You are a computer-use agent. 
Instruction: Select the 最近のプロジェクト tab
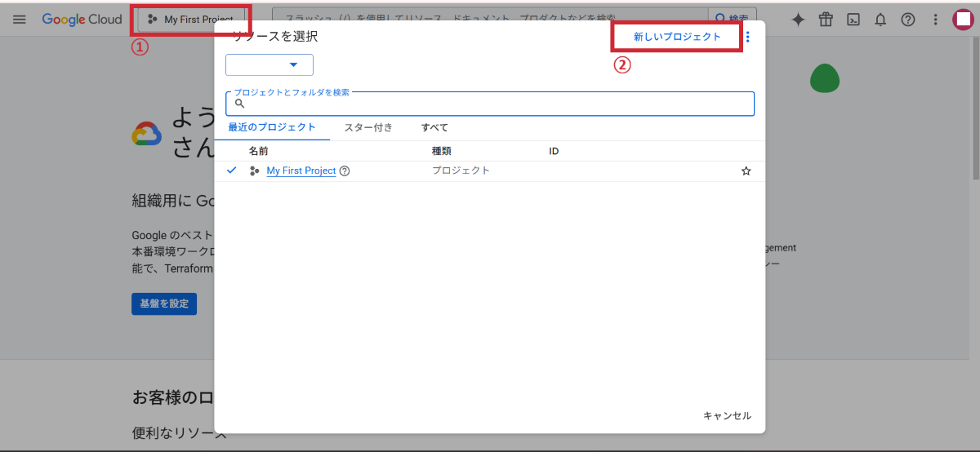click(x=272, y=127)
